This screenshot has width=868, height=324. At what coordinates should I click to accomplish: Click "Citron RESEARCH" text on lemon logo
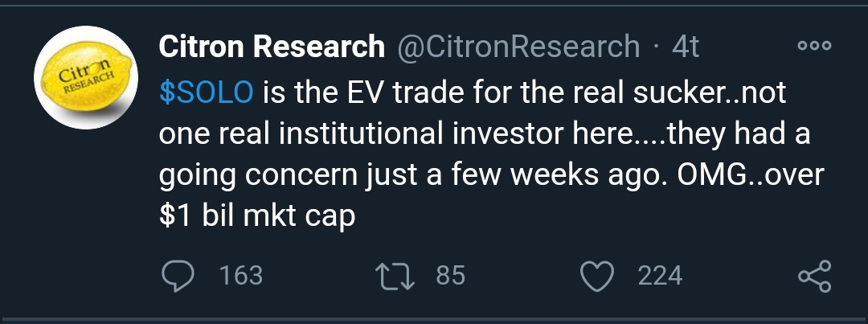[86, 79]
